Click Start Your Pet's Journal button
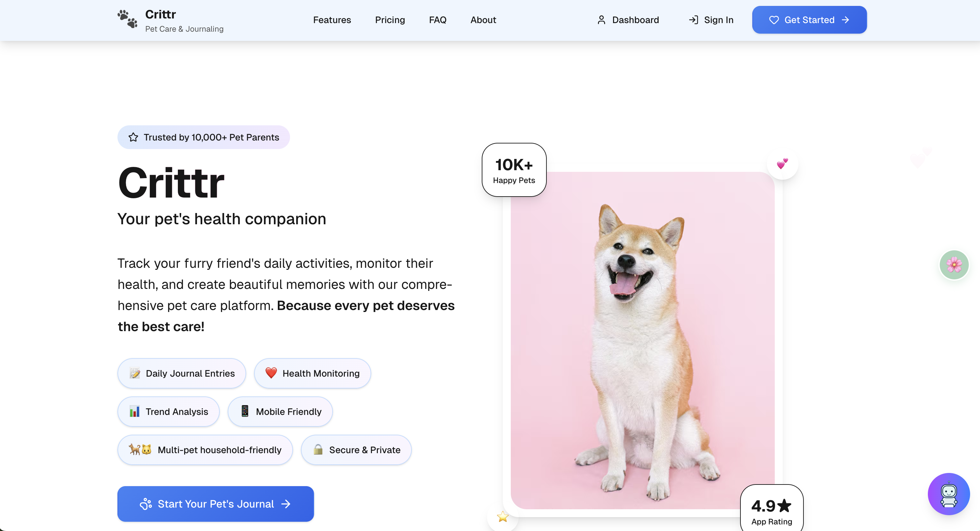The height and width of the screenshot is (531, 980). (x=215, y=504)
